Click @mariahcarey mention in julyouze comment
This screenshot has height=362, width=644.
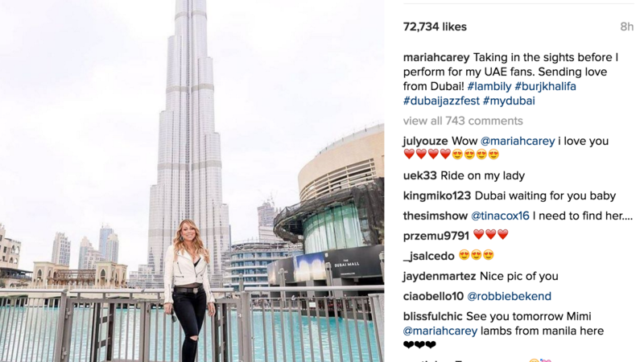518,142
